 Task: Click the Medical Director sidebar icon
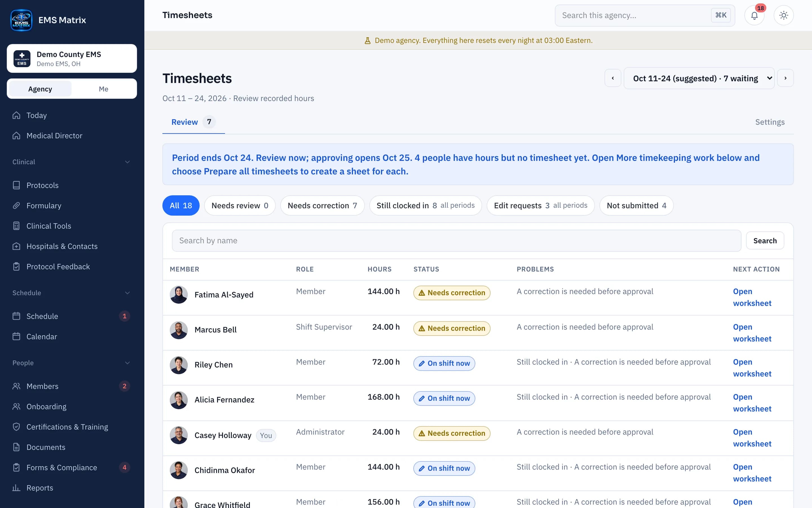(x=16, y=135)
